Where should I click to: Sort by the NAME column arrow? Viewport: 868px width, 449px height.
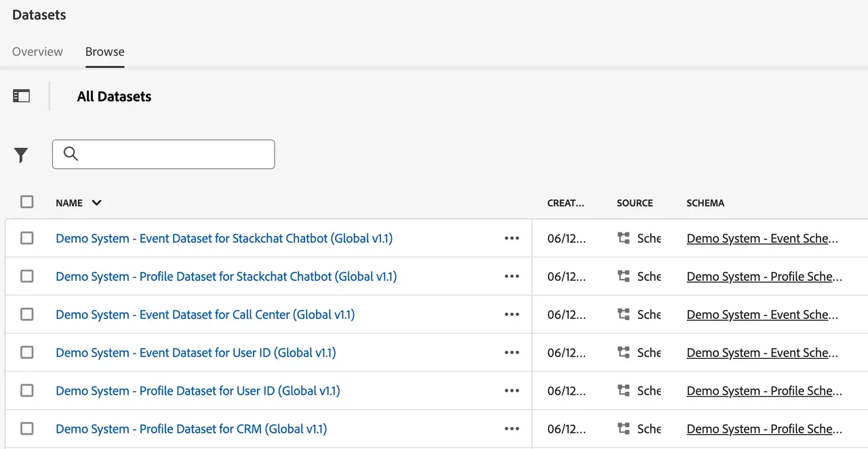click(96, 203)
